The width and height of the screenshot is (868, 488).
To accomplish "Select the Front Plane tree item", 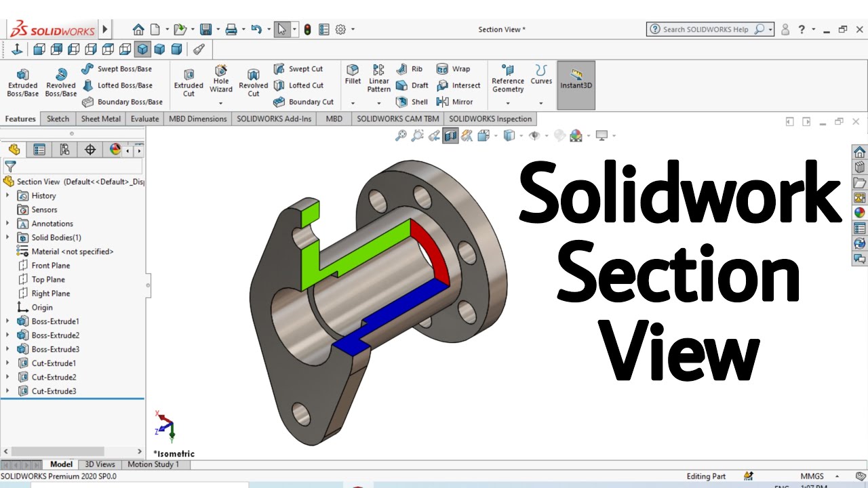I will coord(45,266).
